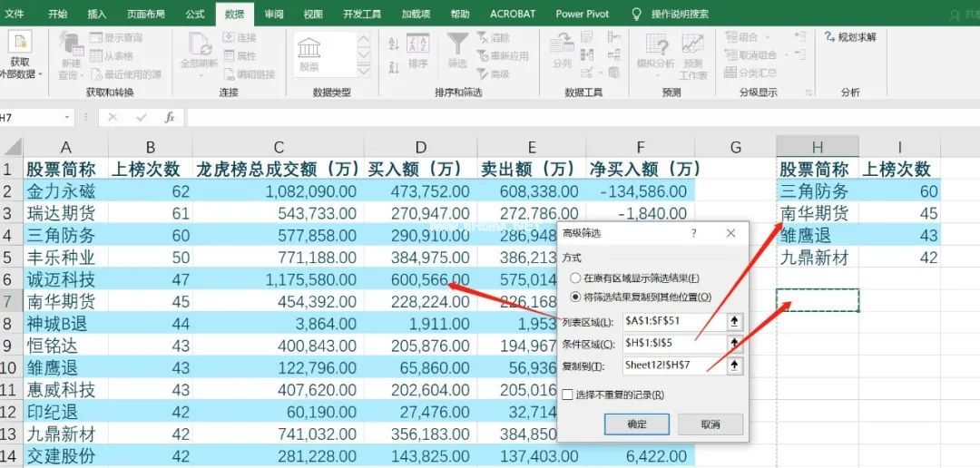Click the fx insert function icon

pyautogui.click(x=169, y=117)
